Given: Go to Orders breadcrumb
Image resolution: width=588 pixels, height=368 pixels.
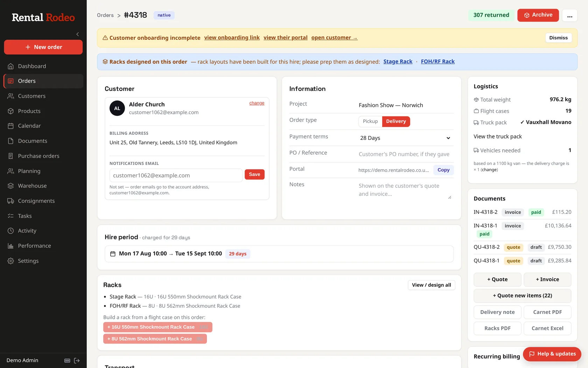Looking at the screenshot, I should (x=105, y=15).
